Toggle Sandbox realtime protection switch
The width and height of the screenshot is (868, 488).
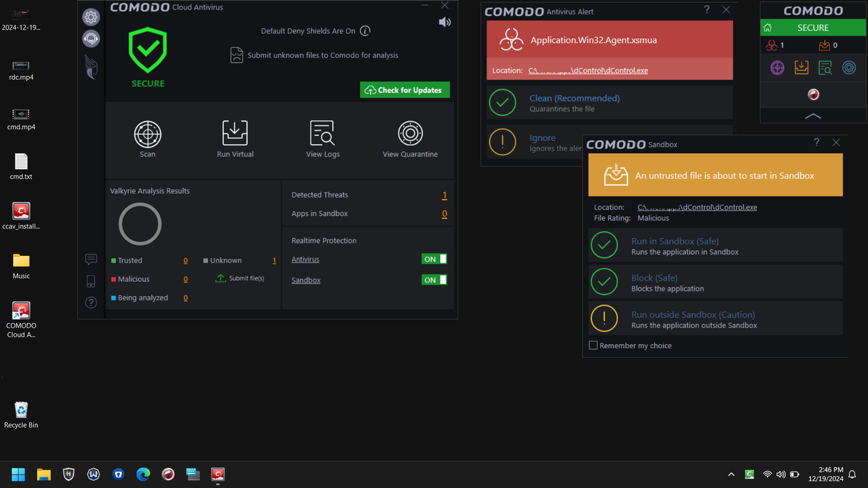(434, 280)
